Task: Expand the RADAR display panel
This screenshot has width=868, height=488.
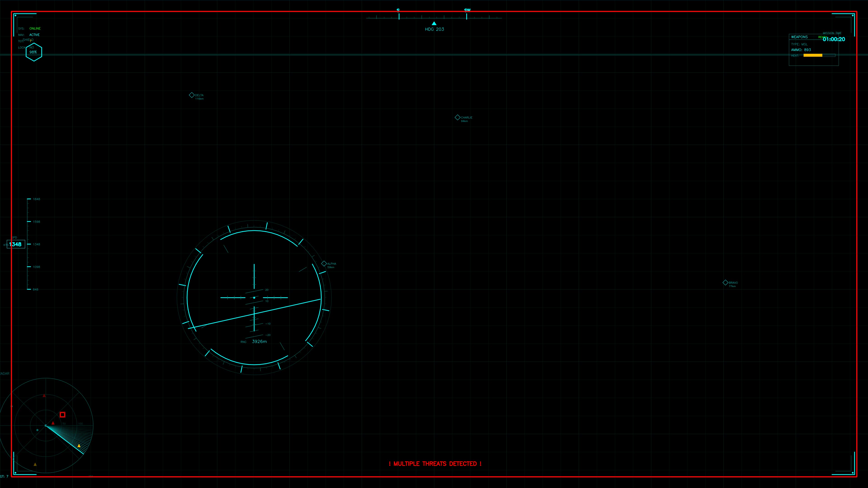Action: [x=4, y=373]
